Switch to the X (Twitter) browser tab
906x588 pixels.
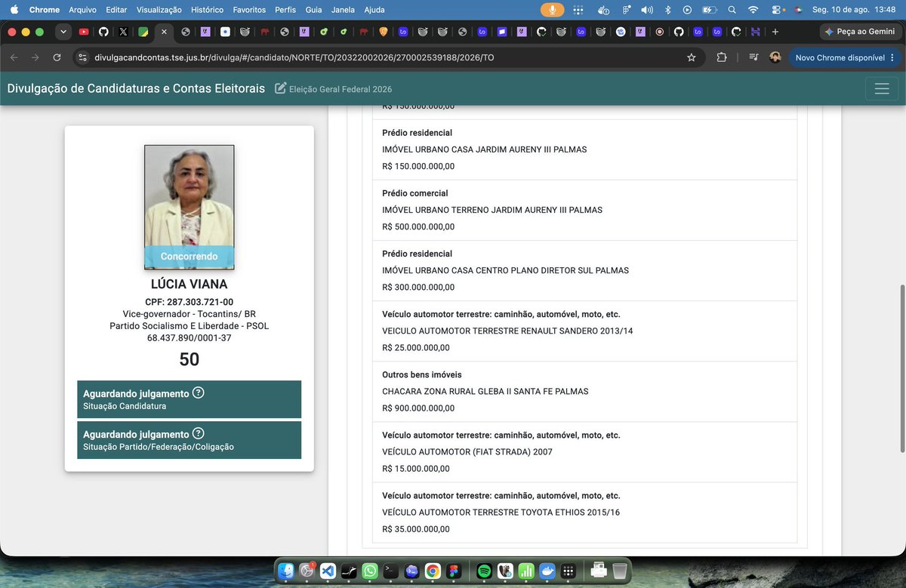point(123,32)
